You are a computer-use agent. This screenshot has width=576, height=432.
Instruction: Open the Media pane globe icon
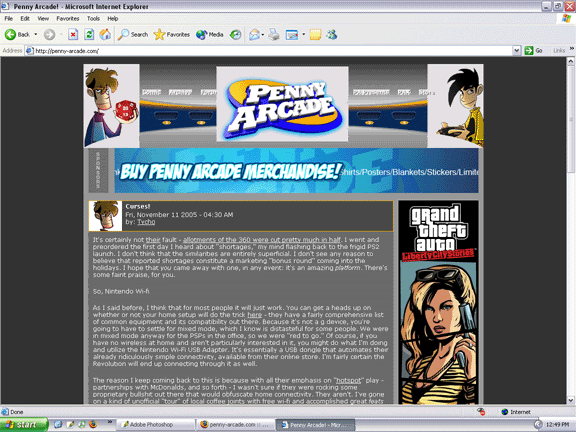(x=210, y=35)
